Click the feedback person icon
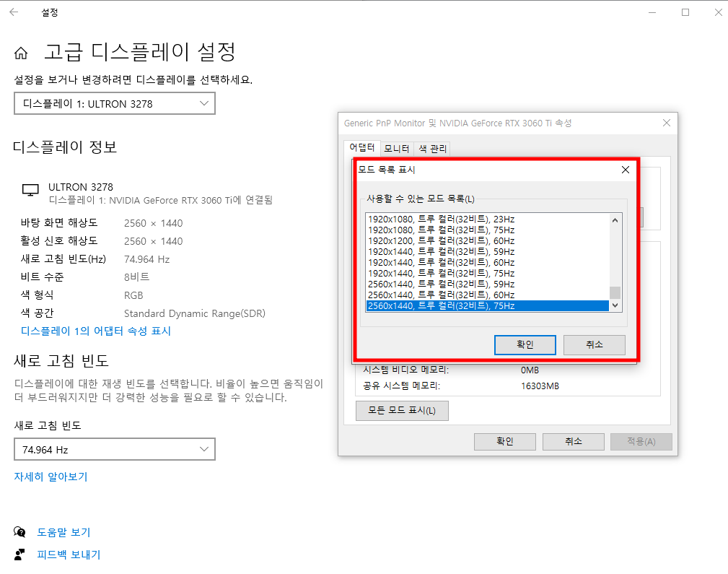728x574 pixels. [x=19, y=554]
